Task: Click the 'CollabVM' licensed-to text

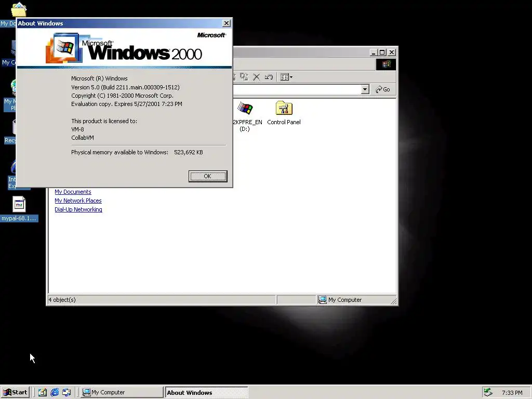Action: pos(83,138)
